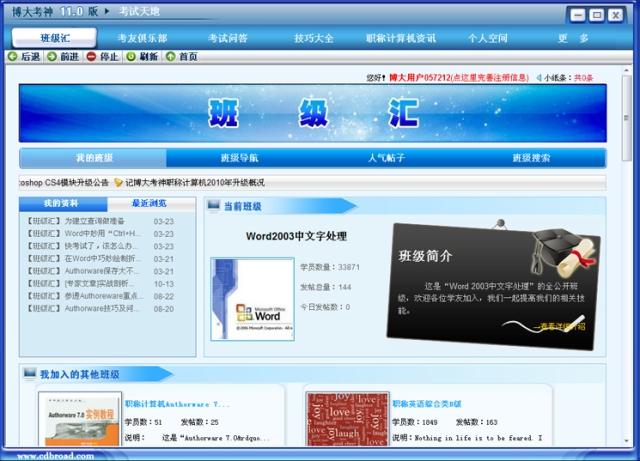This screenshot has width=640, height=461.
Task: Click the Forward (前进) arrow icon
Action: (x=52, y=57)
